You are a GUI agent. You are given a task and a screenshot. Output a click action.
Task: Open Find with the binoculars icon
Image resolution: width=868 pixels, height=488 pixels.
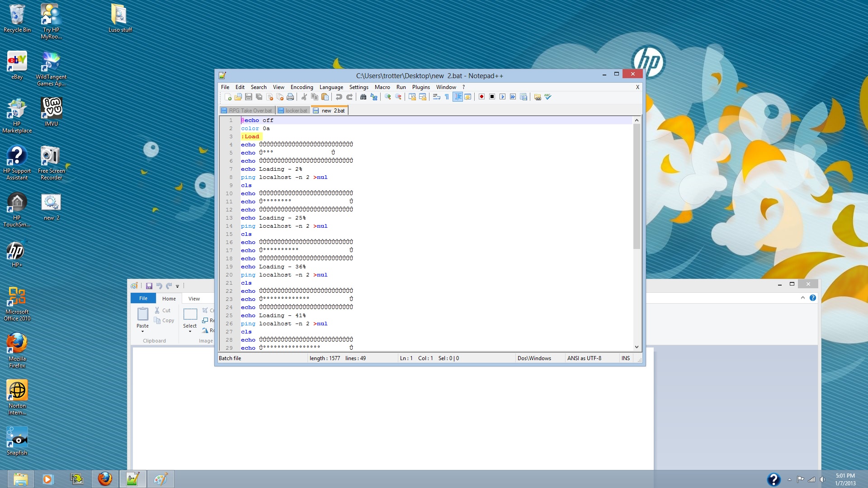click(363, 97)
